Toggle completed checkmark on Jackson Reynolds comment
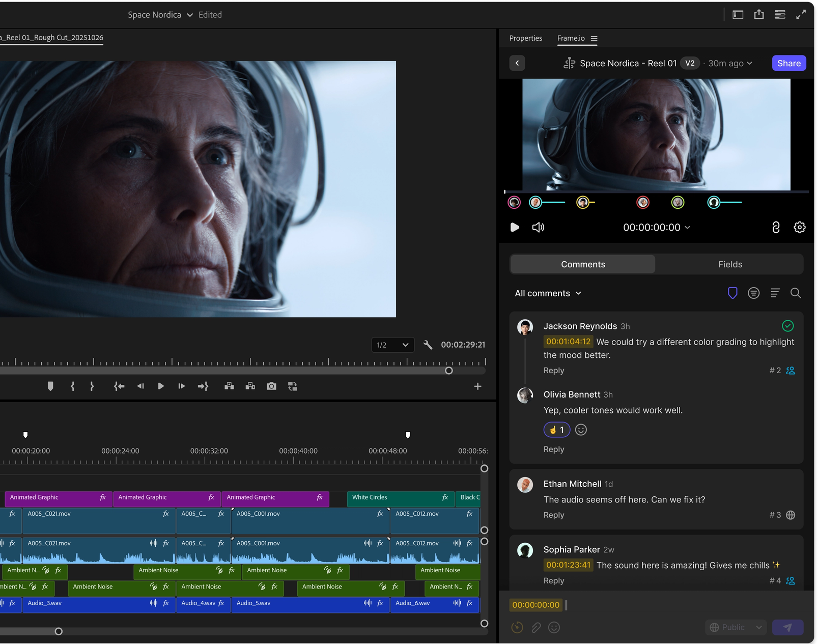Image resolution: width=818 pixels, height=644 pixels. pos(787,326)
